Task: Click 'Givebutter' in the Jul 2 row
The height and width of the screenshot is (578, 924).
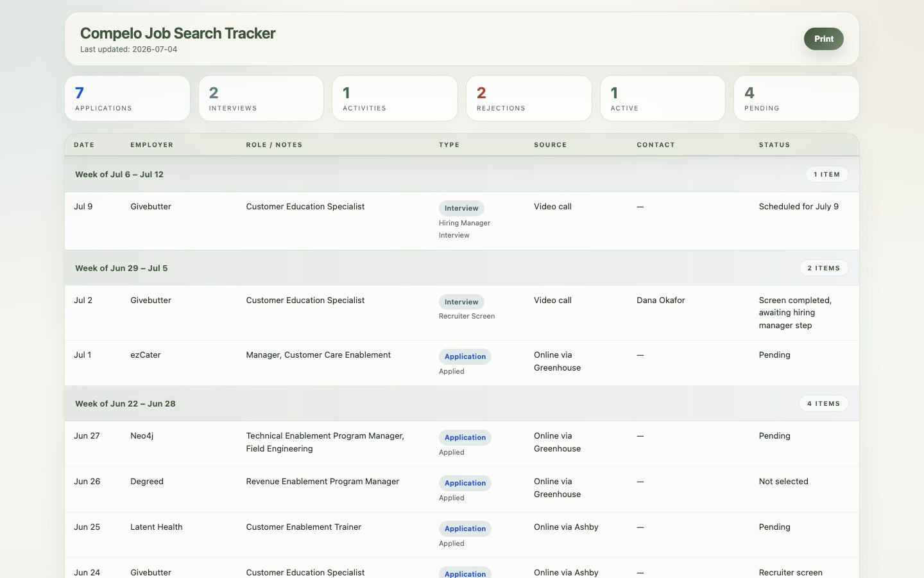Action: pos(151,301)
